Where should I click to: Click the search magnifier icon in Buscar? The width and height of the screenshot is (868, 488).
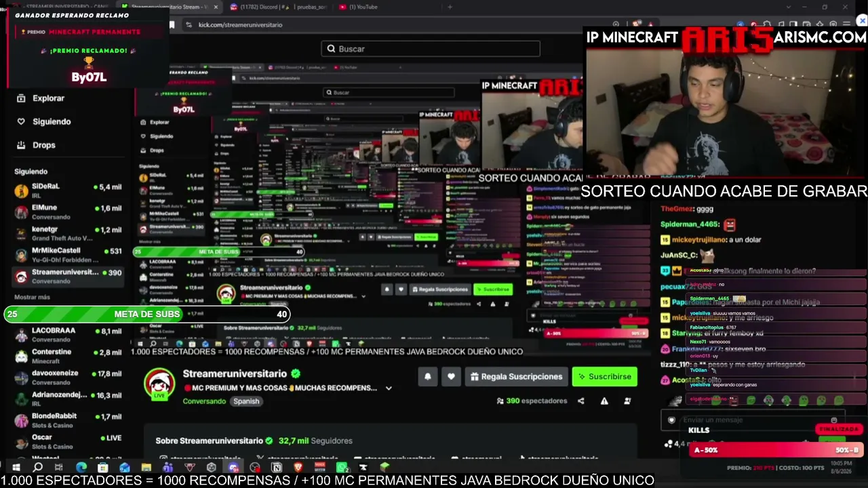[331, 49]
